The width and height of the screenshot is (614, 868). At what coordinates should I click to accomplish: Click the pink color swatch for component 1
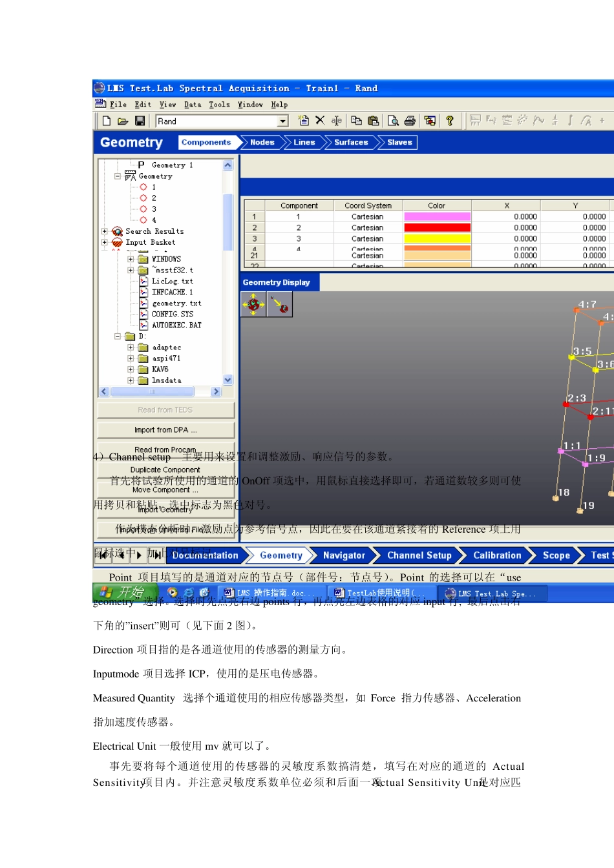pos(437,217)
